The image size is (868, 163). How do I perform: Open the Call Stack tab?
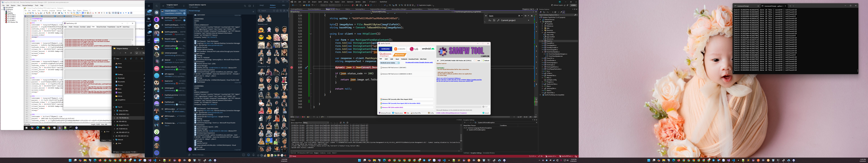tap(466, 153)
